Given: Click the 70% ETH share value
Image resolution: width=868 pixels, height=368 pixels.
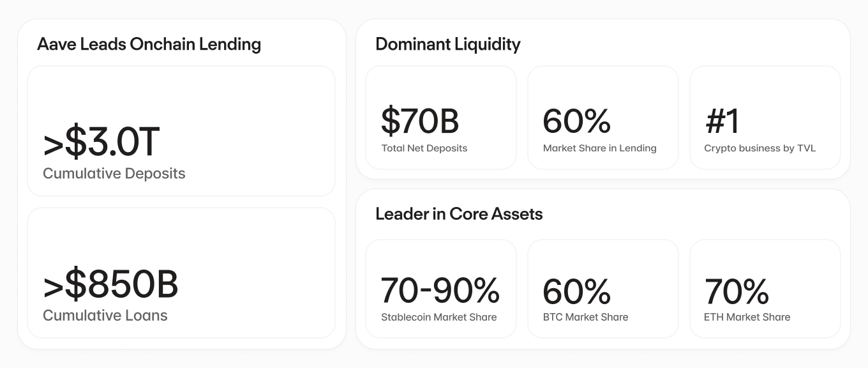Looking at the screenshot, I should (x=736, y=291).
